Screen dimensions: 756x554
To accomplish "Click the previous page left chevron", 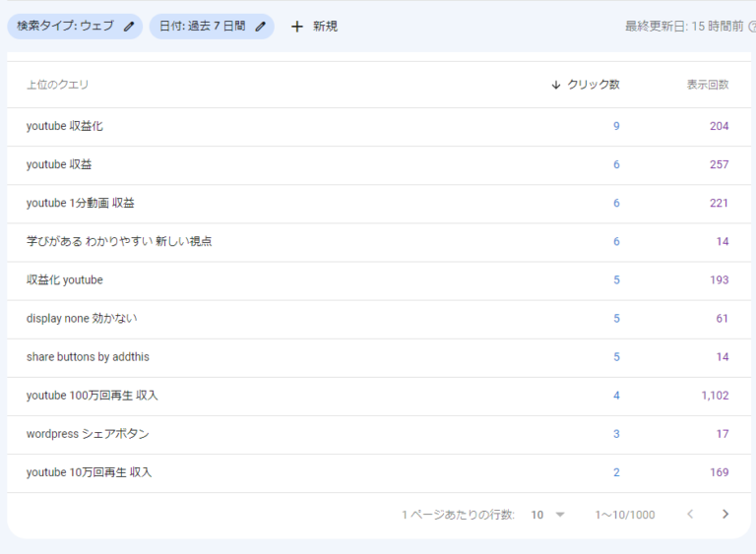I will pyautogui.click(x=690, y=514).
